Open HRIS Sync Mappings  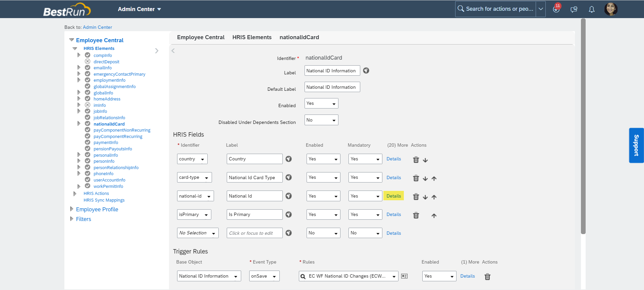point(104,200)
